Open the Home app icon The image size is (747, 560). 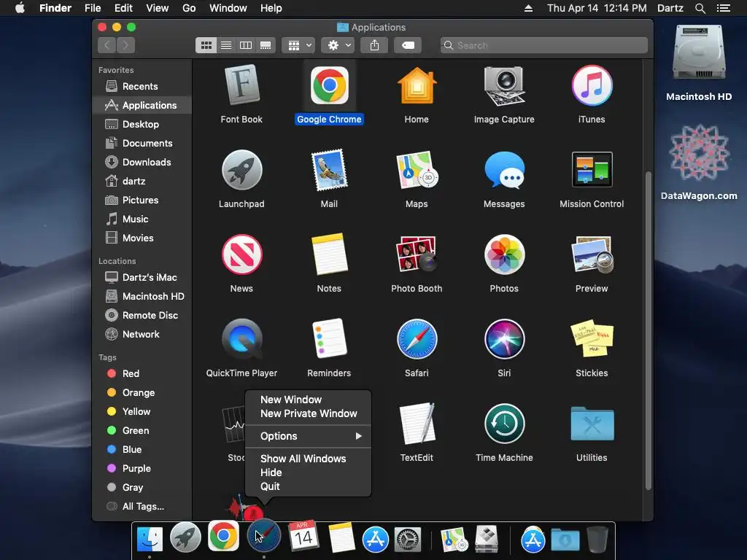point(417,85)
